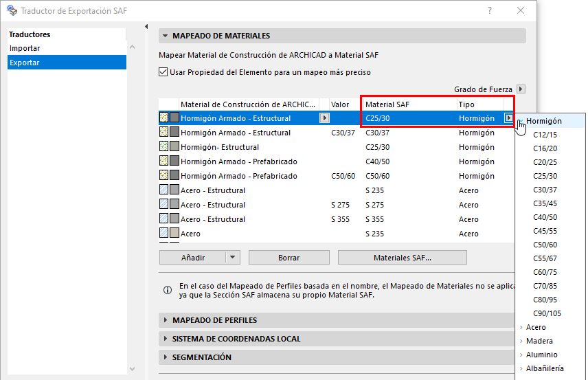Choose C50/60 in the Hormigón popup menu
Viewport: 588px width, 380px height.
[545, 245]
